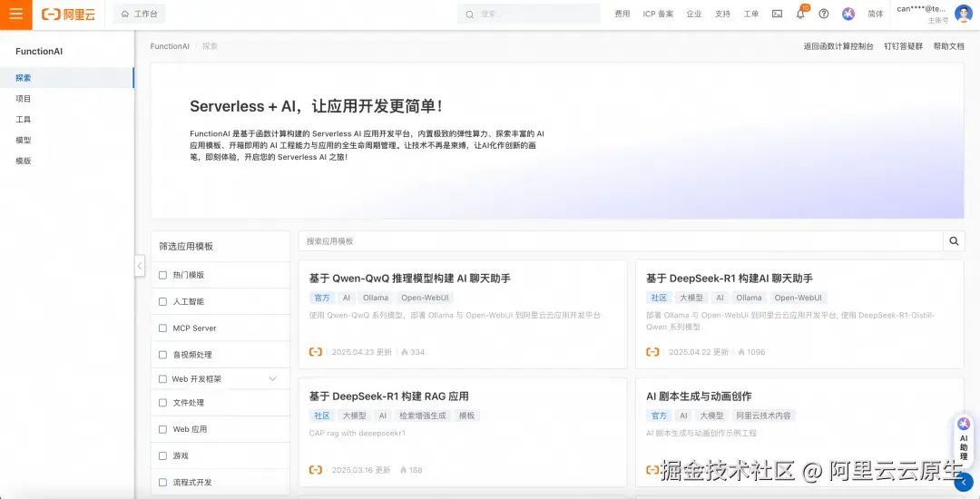Click the flame icon beside 1096

tap(741, 352)
